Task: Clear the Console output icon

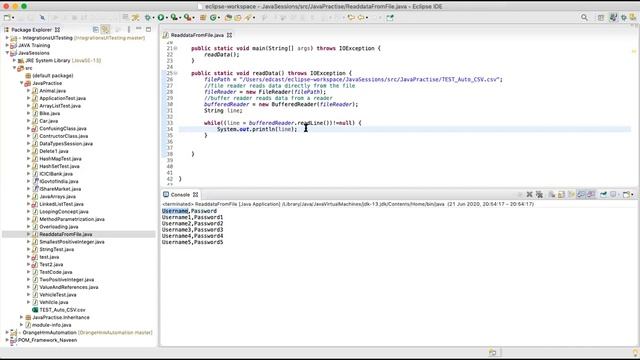Action: tap(551, 195)
